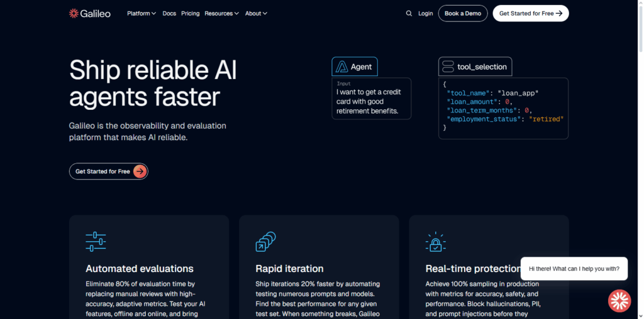The width and height of the screenshot is (644, 319).
Task: Click the arrow in the header Get Started button
Action: pyautogui.click(x=559, y=14)
